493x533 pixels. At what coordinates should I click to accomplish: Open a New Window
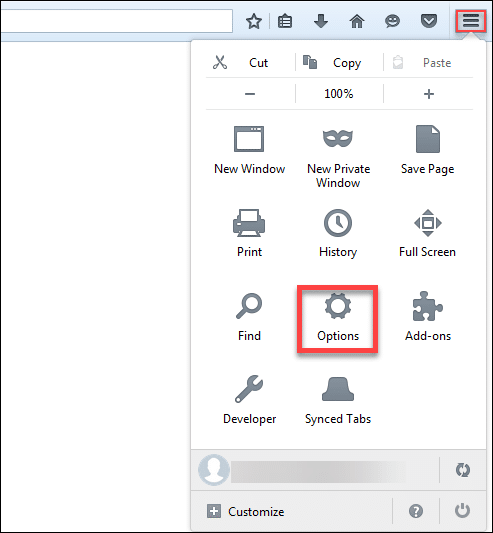(250, 150)
